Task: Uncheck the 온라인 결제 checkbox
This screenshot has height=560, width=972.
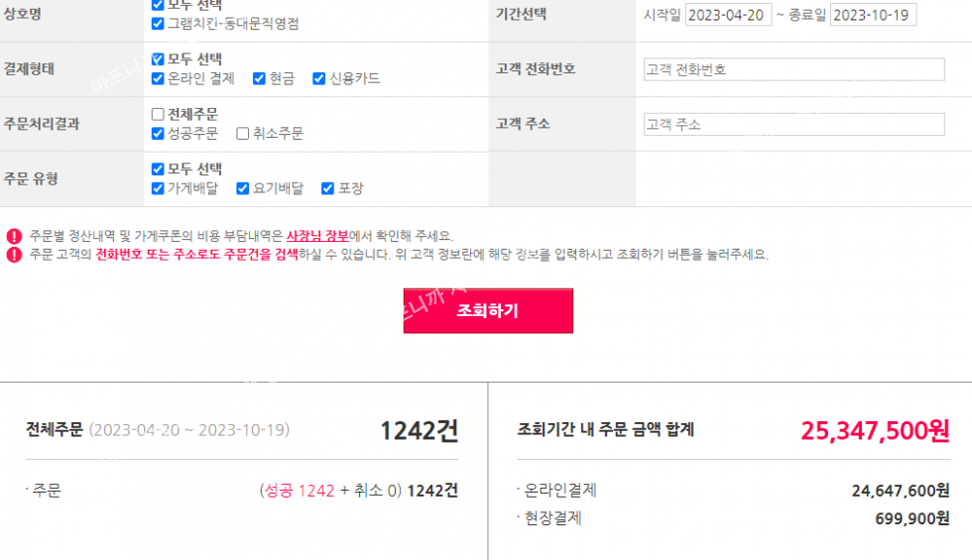Action: pyautogui.click(x=158, y=78)
